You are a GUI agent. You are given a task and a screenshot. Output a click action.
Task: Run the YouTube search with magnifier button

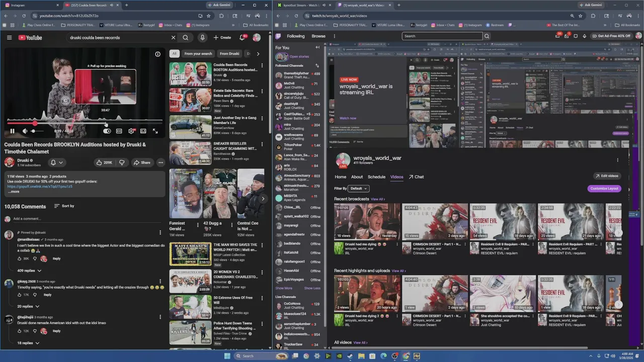pos(186,37)
